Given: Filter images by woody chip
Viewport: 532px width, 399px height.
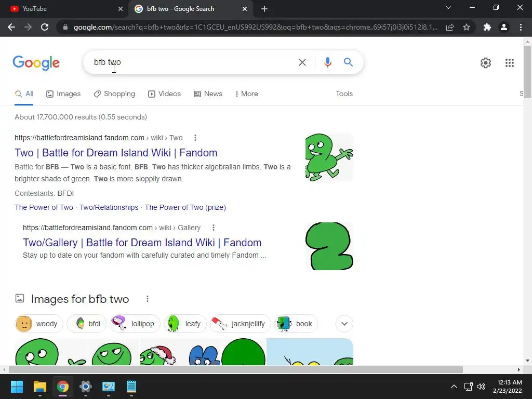Looking at the screenshot, I should (x=39, y=324).
